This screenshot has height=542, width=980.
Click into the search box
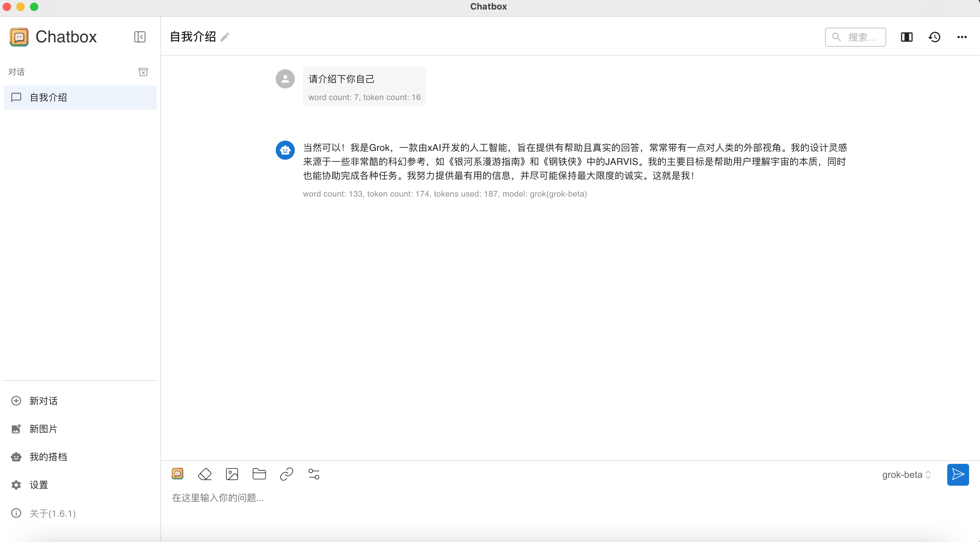click(855, 37)
